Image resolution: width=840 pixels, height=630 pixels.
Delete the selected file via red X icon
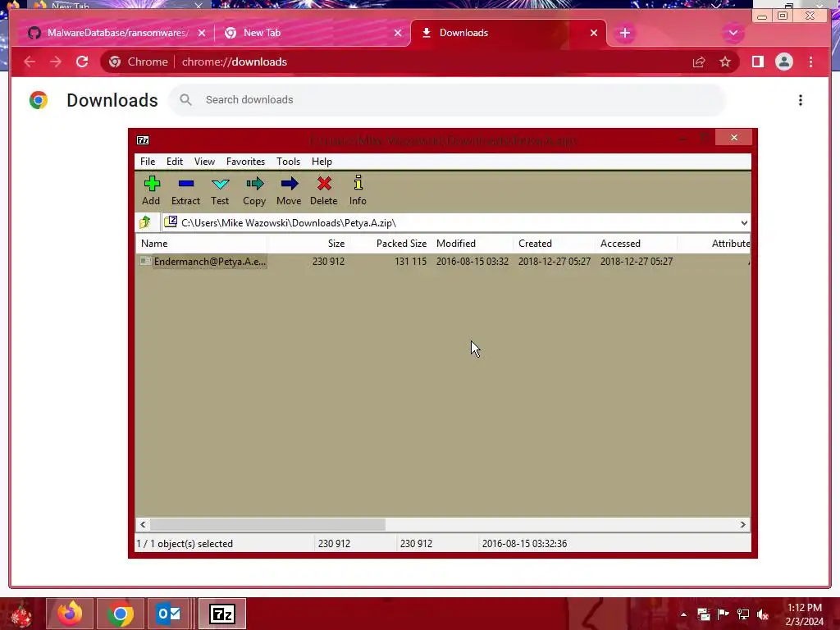[x=323, y=190]
